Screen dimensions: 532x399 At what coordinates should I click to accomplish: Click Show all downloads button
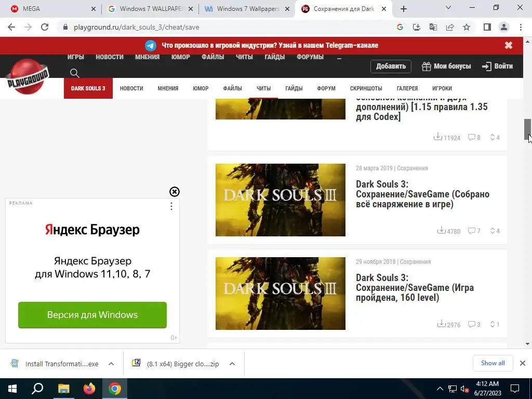pyautogui.click(x=493, y=363)
